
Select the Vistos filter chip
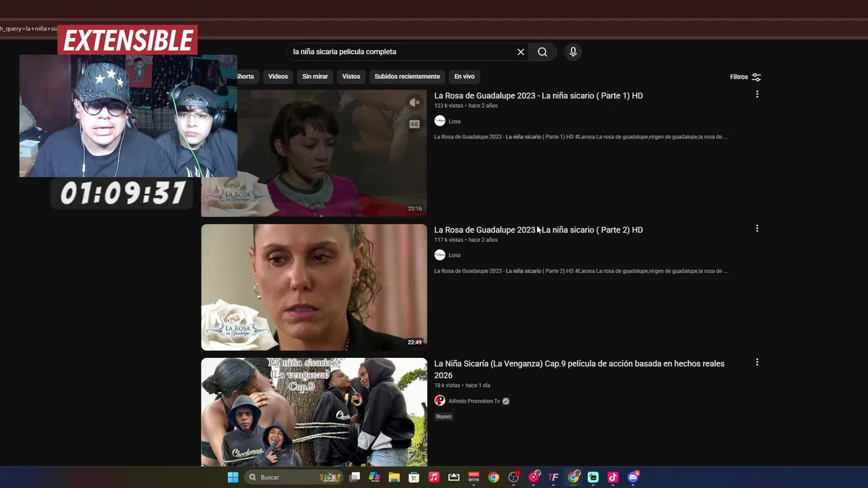coord(351,77)
